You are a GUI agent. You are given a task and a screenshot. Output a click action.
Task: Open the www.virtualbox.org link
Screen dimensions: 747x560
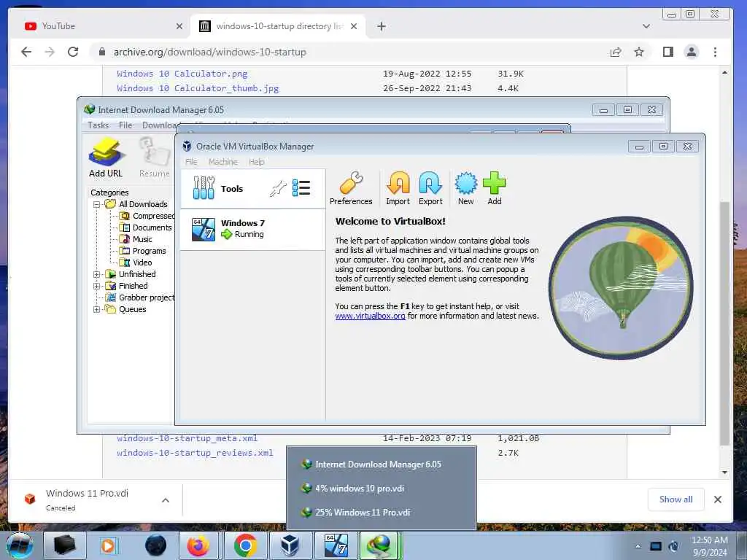coord(370,316)
